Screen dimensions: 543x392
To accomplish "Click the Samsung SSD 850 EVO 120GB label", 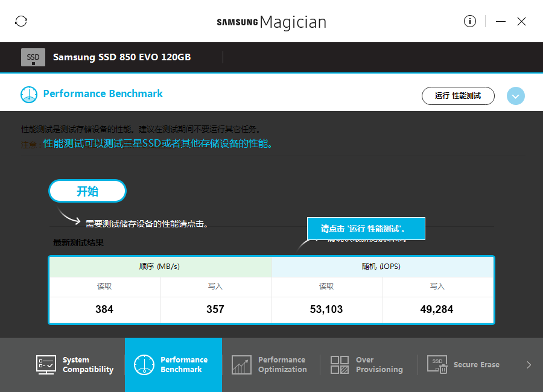I will [122, 57].
